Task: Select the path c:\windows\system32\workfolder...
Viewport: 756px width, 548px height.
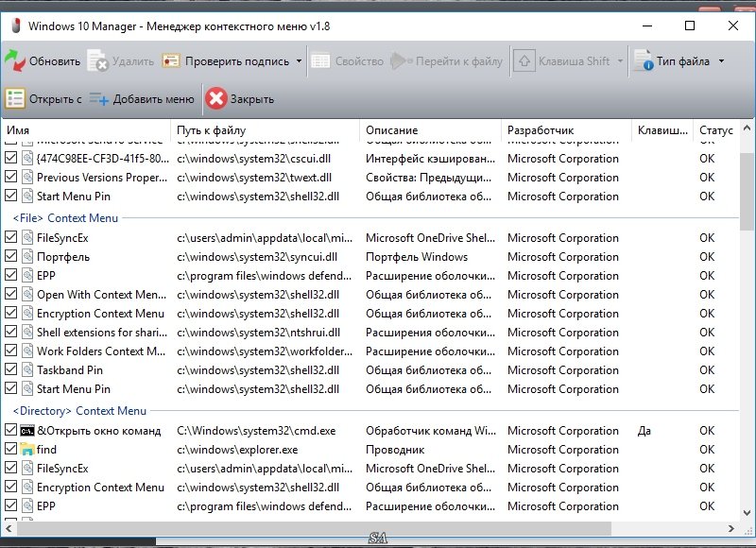Action: coord(265,351)
